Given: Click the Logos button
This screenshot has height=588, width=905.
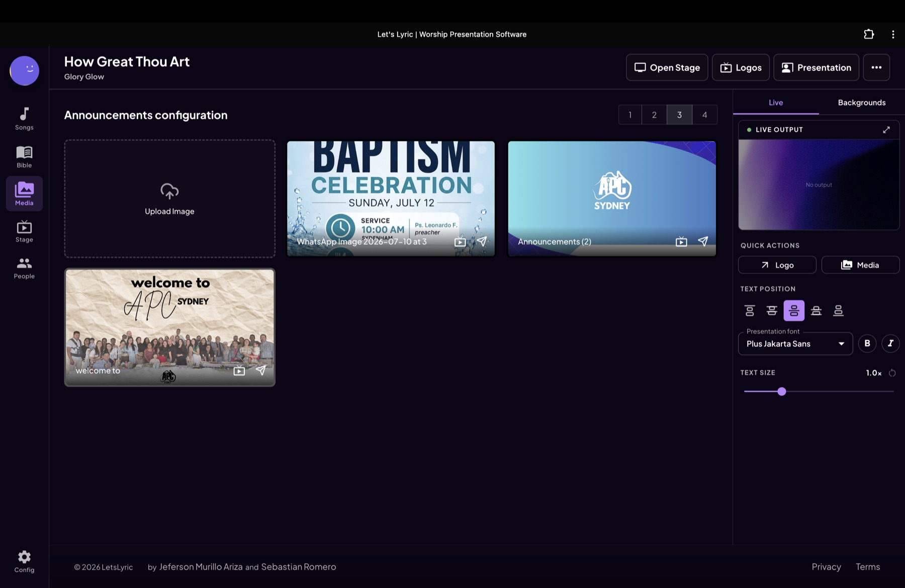Looking at the screenshot, I should (741, 67).
